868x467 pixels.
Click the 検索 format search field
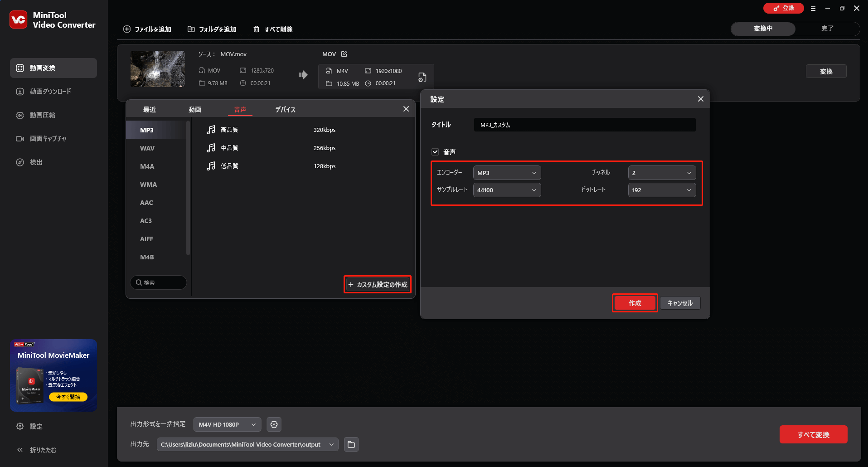[158, 282]
